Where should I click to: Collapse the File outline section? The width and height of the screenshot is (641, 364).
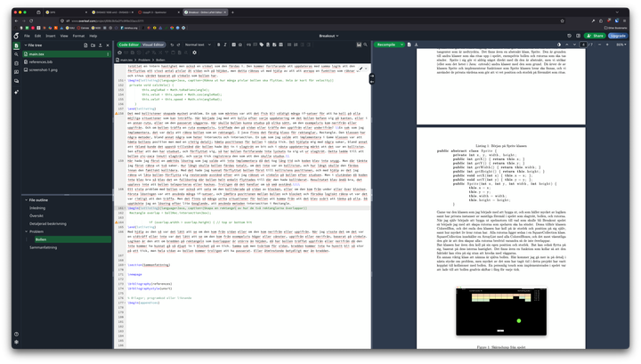pyautogui.click(x=25, y=202)
